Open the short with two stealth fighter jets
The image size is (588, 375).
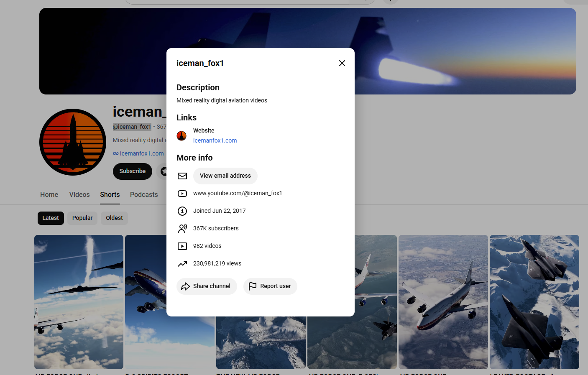click(x=534, y=302)
